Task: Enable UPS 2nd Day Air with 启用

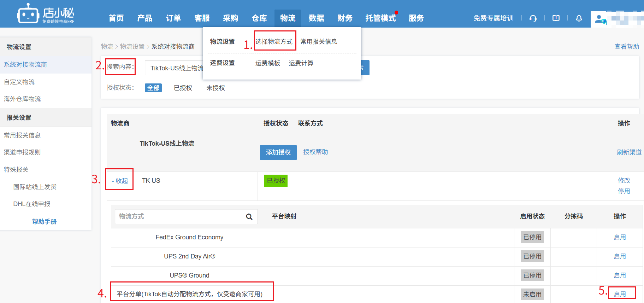Action: (620, 256)
